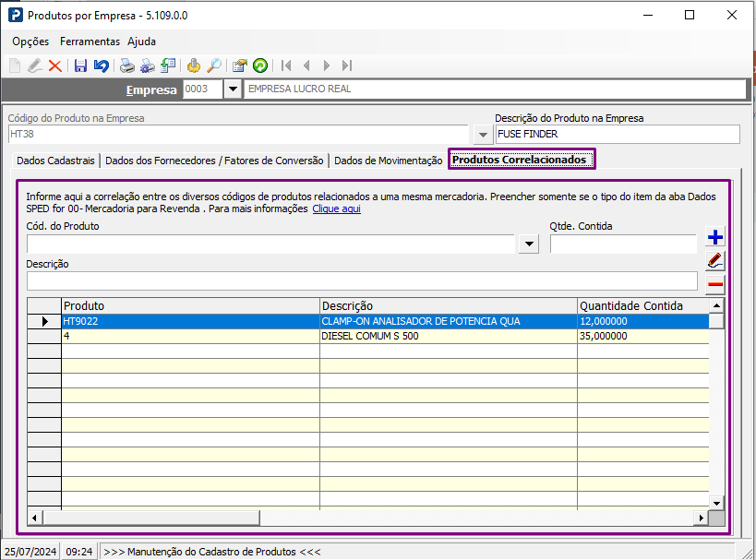Add correlated product with blue plus icon
This screenshot has width=756, height=560.
click(x=715, y=237)
